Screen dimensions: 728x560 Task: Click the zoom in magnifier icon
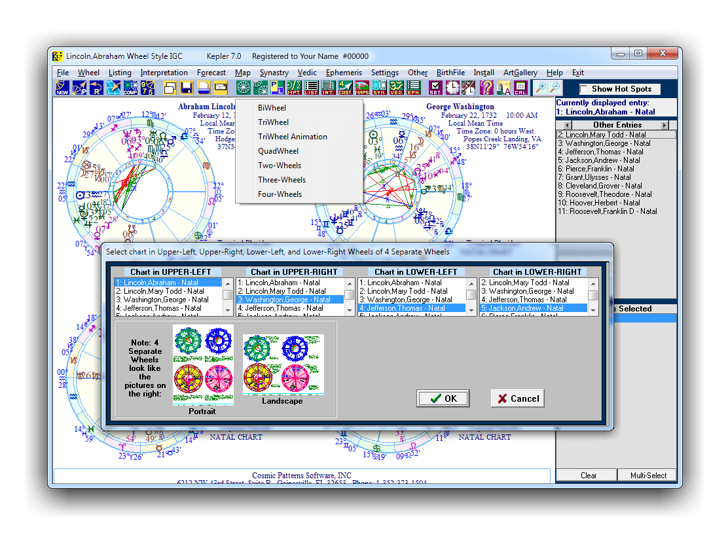click(541, 88)
